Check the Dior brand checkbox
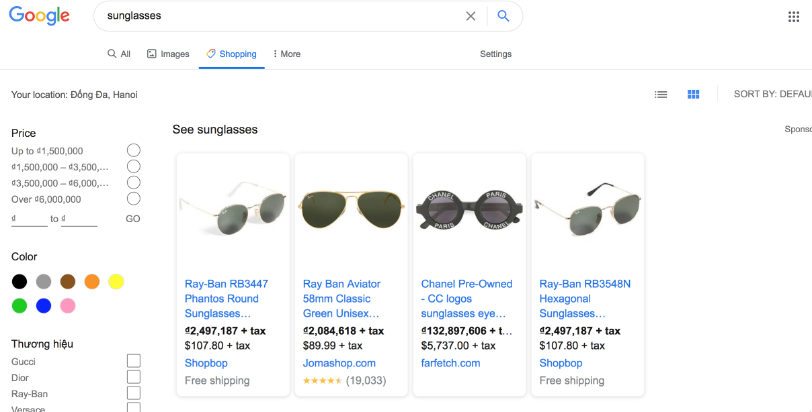The width and height of the screenshot is (812, 412). [134, 377]
